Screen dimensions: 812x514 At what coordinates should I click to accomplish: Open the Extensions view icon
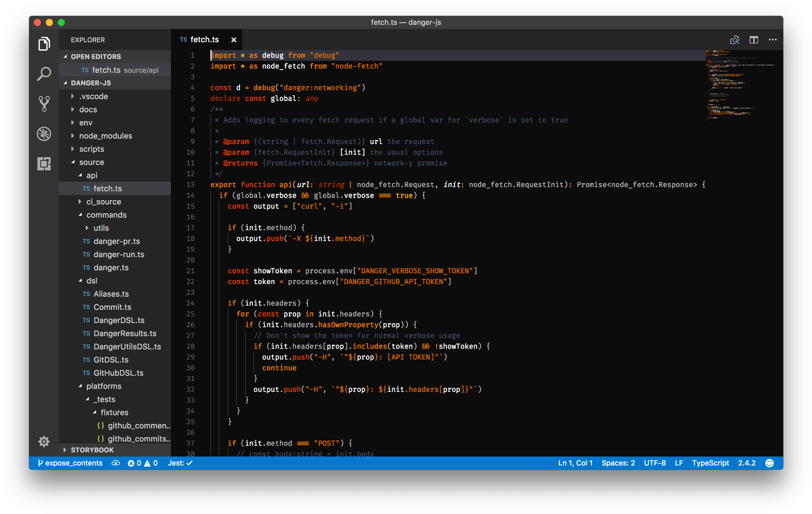tap(44, 163)
